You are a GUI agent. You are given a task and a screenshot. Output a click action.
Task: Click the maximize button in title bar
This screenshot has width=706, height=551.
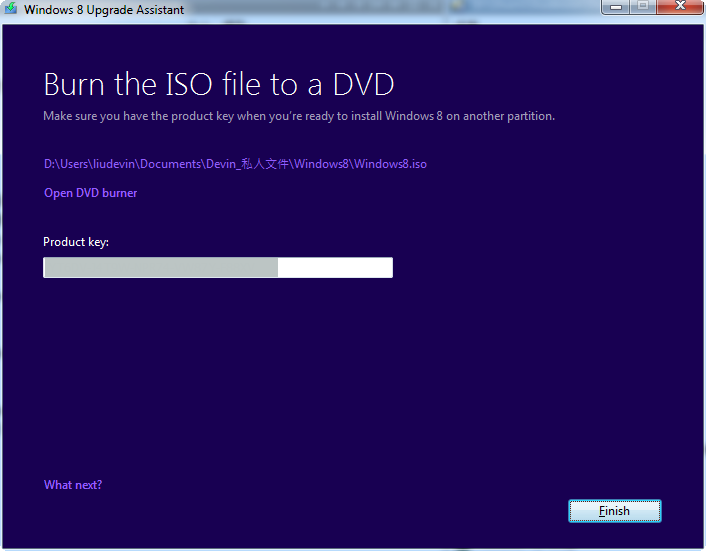(x=643, y=6)
